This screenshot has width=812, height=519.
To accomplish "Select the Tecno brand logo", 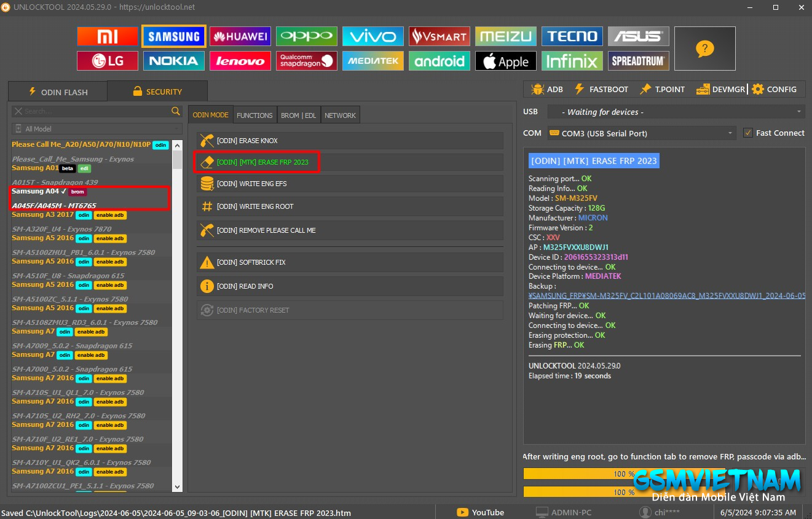I will click(572, 36).
